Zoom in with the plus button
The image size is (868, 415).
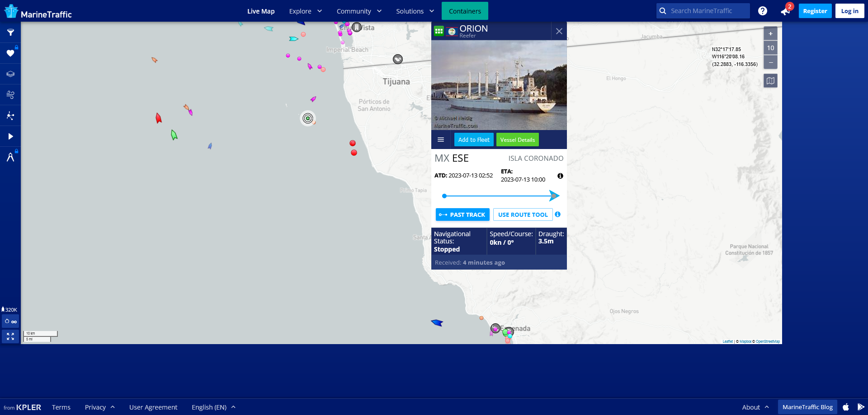(x=770, y=33)
